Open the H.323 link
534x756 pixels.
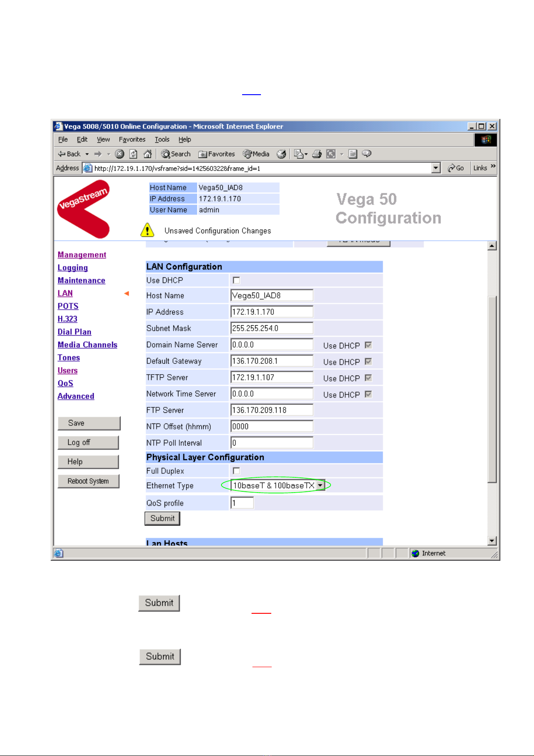pos(67,319)
